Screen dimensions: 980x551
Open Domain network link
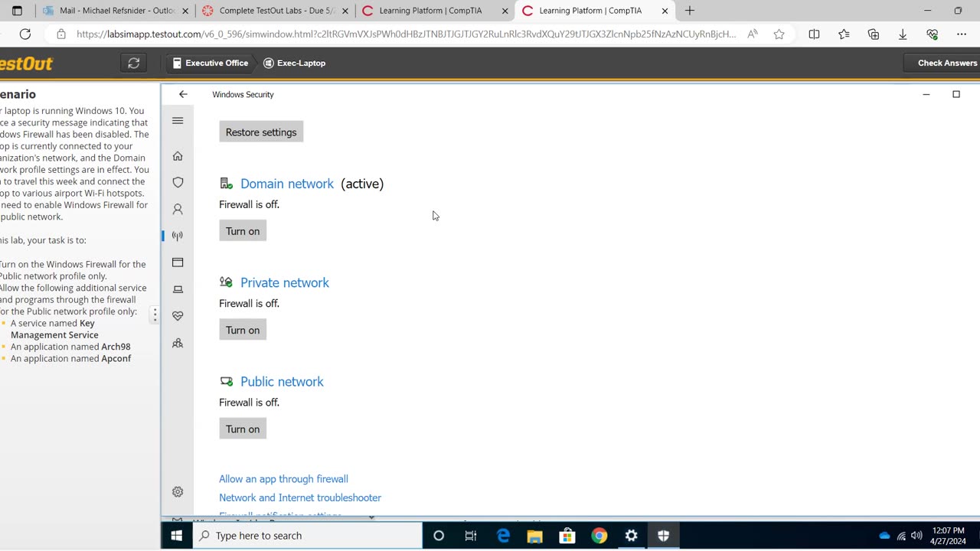[x=287, y=184]
